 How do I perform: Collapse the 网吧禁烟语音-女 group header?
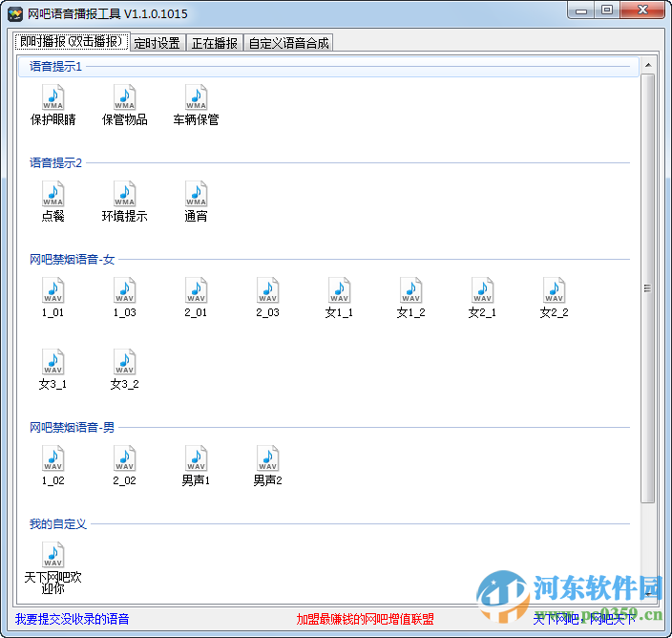[x=328, y=260]
